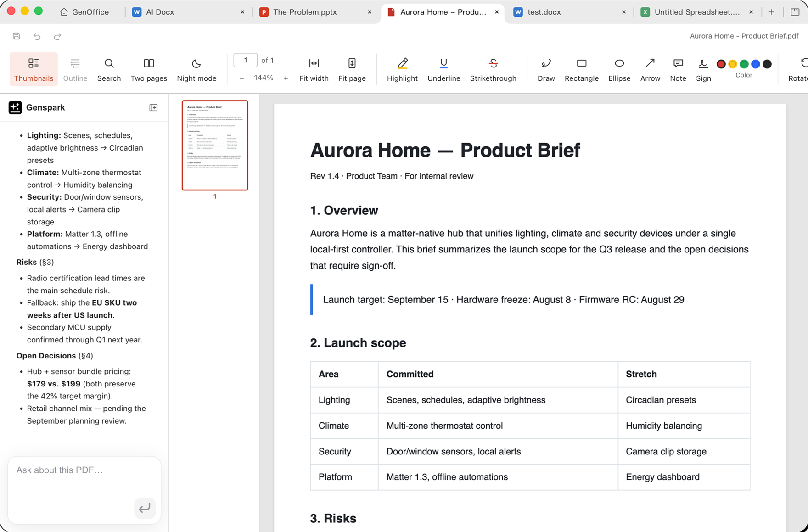Open the Outline panel
Screen dimensions: 808x532
(75, 69)
